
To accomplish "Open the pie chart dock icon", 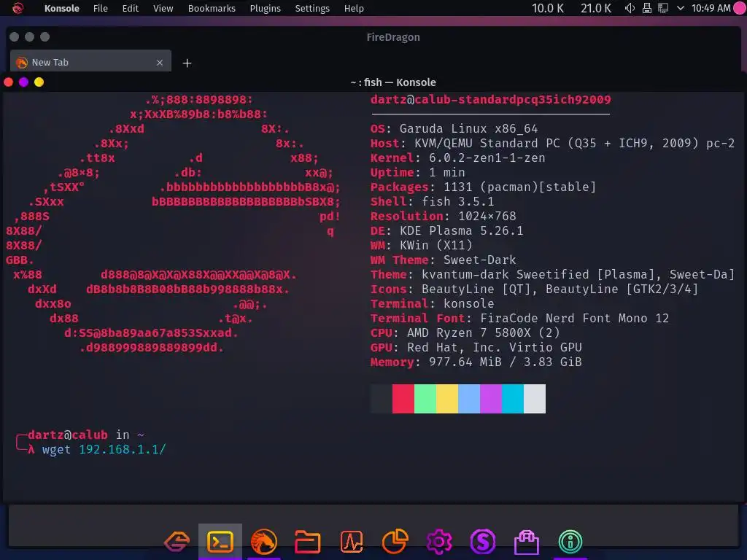I will (x=395, y=542).
